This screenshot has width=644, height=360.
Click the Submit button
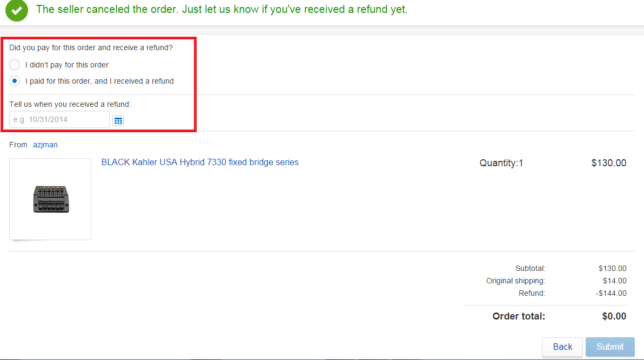click(x=610, y=347)
